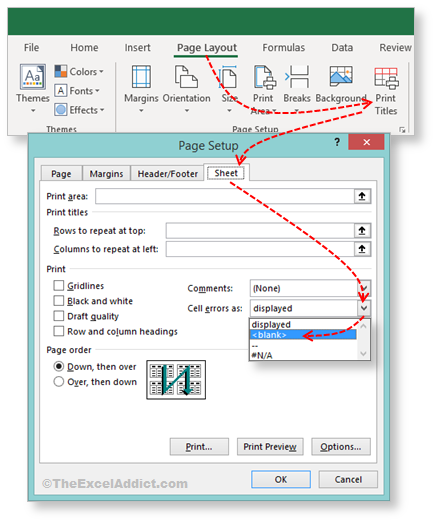
Task: Expand the Effects dropdown arrow
Action: tap(102, 110)
